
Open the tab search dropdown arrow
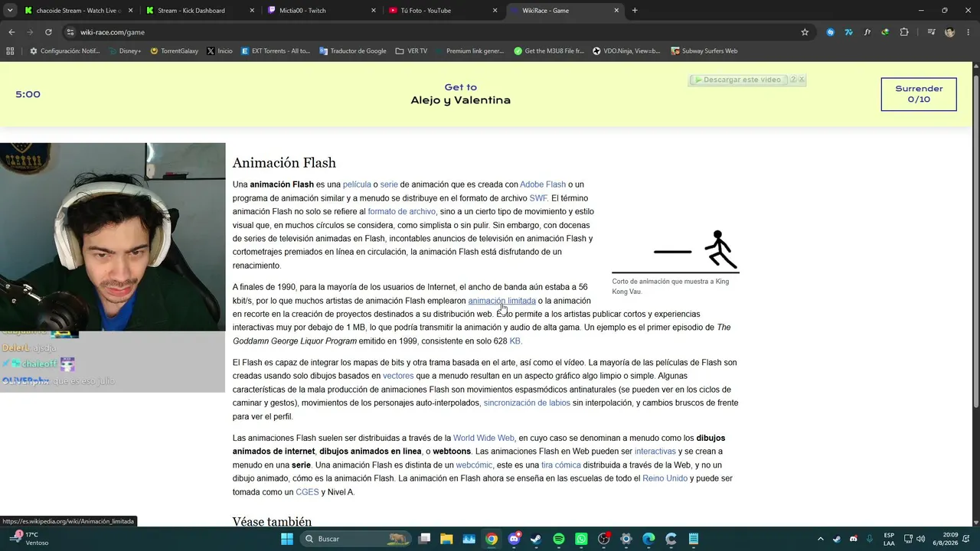tap(10, 11)
